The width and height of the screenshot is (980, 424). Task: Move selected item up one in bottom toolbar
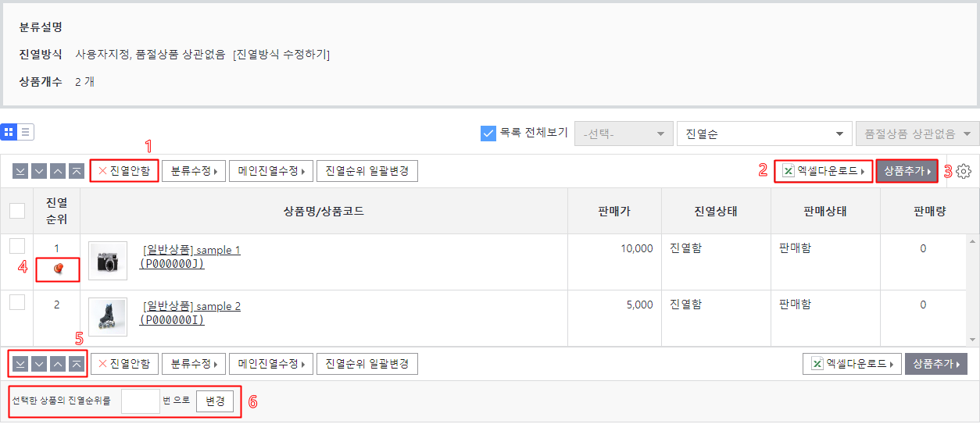(x=58, y=364)
